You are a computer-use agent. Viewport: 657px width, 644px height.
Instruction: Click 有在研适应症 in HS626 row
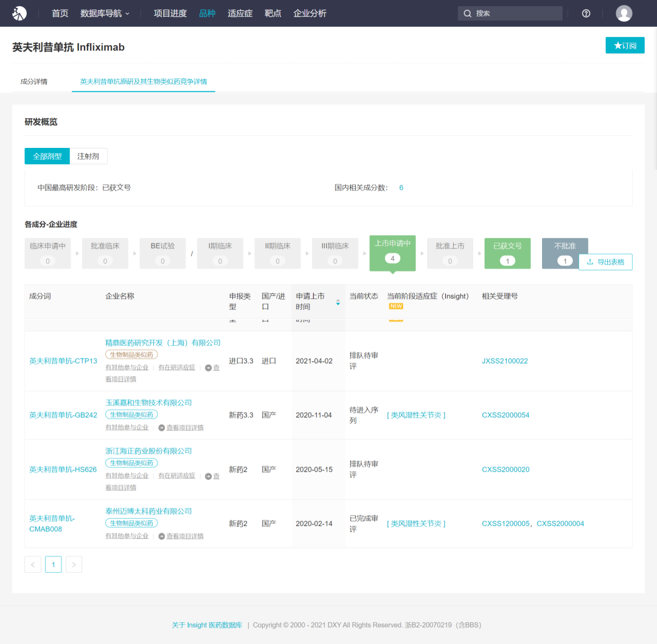[x=177, y=476]
